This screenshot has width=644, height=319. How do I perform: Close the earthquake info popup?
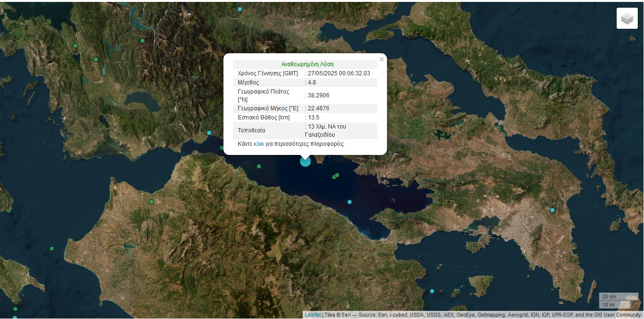point(381,59)
